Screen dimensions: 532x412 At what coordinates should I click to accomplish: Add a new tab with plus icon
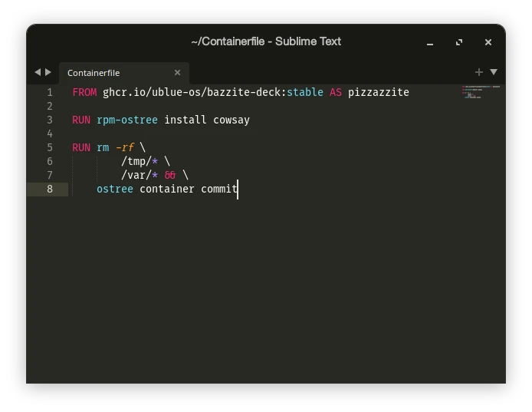pyautogui.click(x=479, y=72)
